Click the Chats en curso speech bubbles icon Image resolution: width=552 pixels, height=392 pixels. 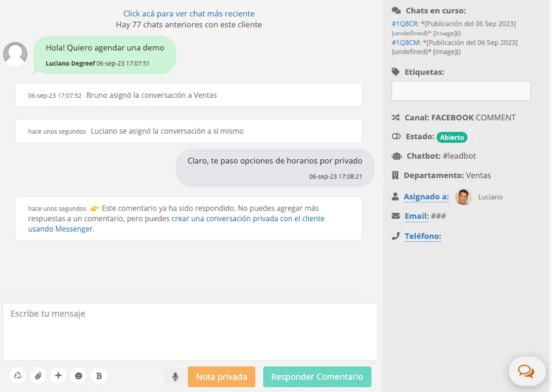coord(396,10)
